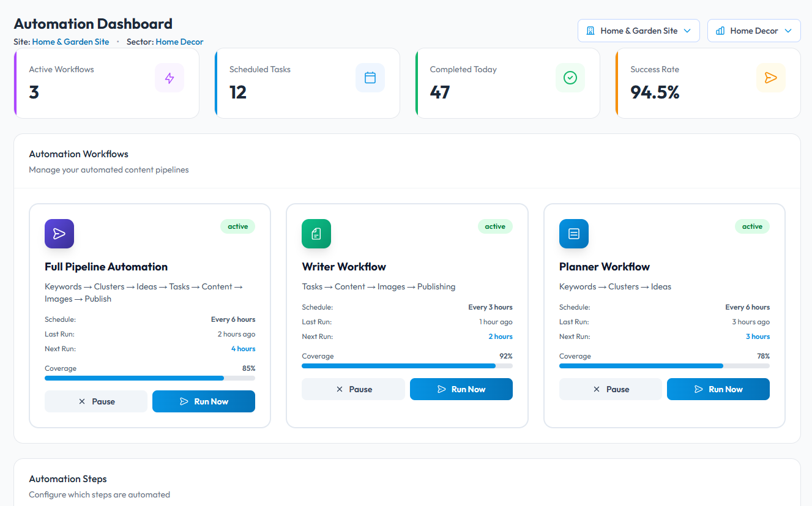Toggle active status badge on Full Pipeline

point(237,226)
